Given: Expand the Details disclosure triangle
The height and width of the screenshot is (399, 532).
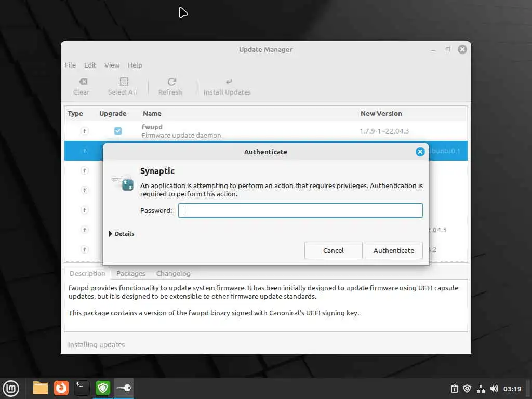Looking at the screenshot, I should click(110, 234).
